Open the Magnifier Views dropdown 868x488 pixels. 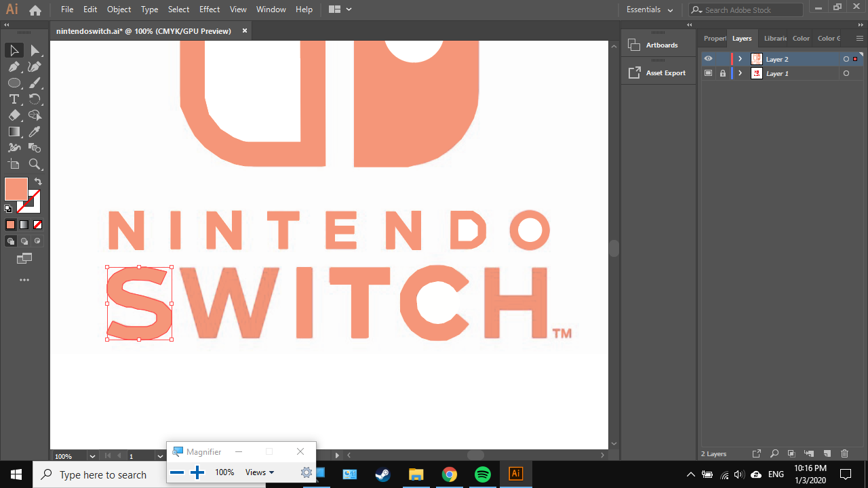[260, 472]
